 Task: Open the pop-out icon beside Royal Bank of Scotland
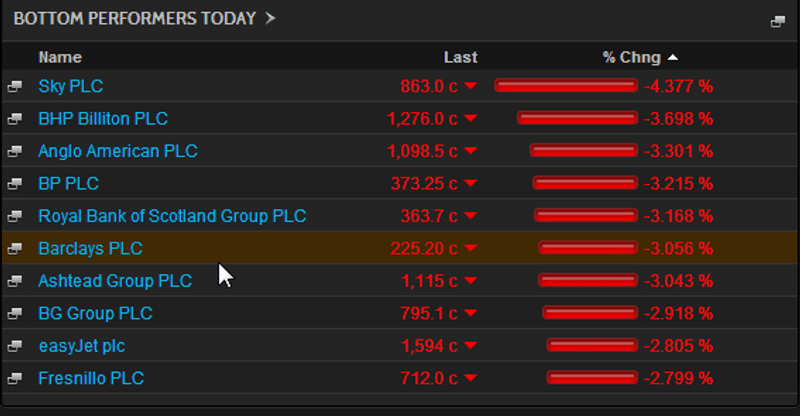pos(15,216)
